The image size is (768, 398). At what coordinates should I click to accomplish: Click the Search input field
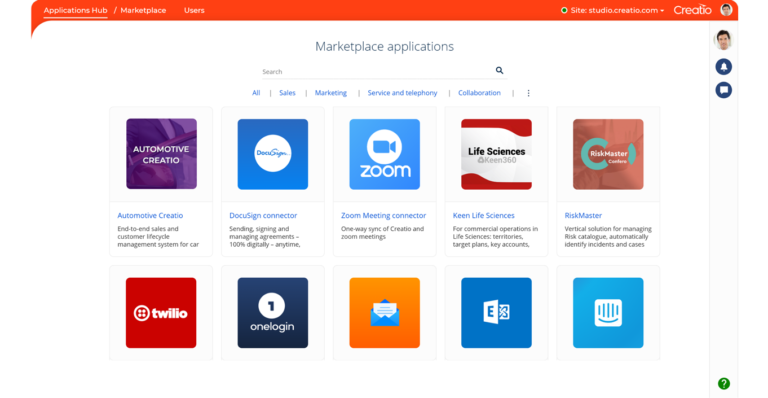click(377, 71)
